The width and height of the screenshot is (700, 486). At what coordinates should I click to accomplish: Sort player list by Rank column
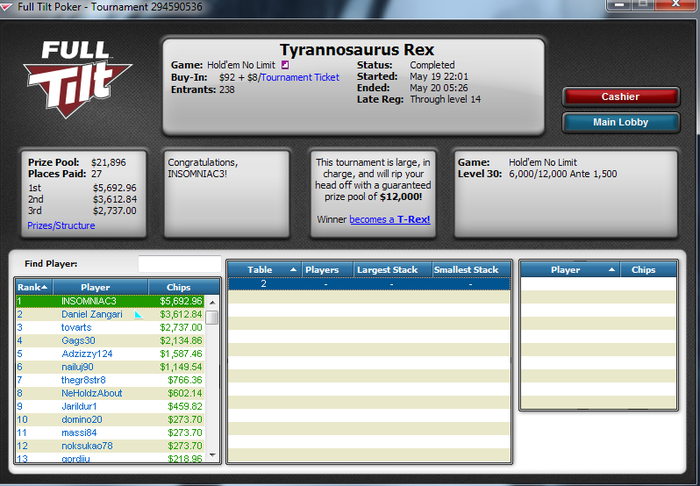click(x=34, y=287)
